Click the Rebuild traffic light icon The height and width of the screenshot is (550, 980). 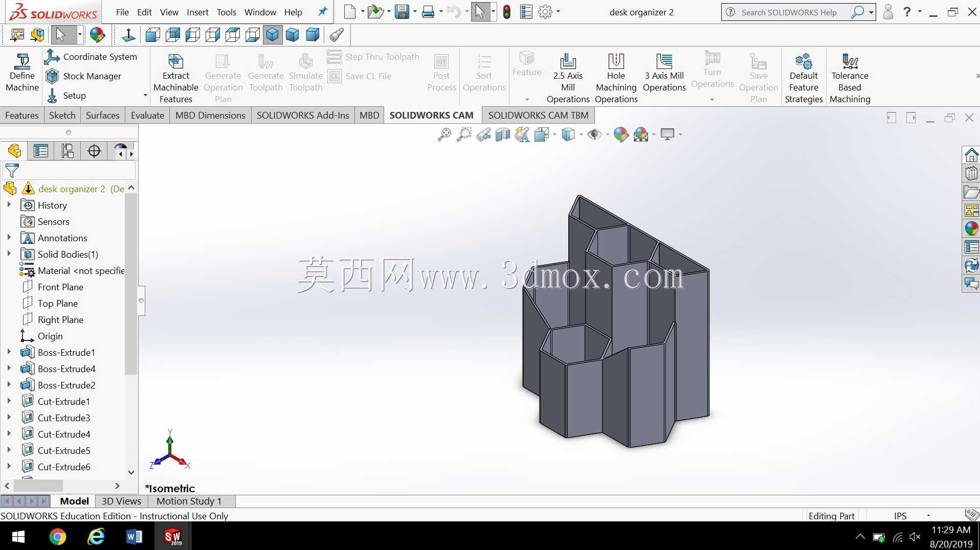[x=506, y=12]
